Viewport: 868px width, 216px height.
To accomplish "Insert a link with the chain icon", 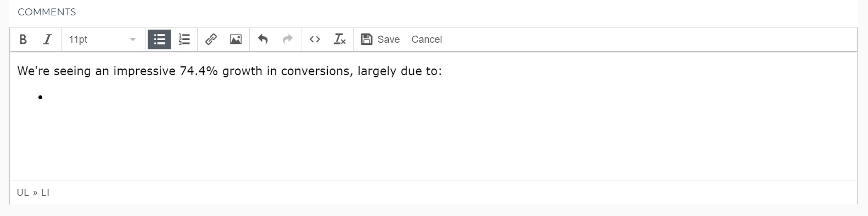I will (211, 39).
